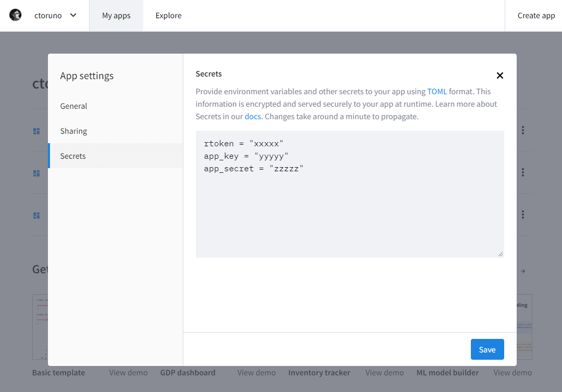The height and width of the screenshot is (392, 562).
Task: Expand the ctoruno account dropdown chevron
Action: point(73,15)
